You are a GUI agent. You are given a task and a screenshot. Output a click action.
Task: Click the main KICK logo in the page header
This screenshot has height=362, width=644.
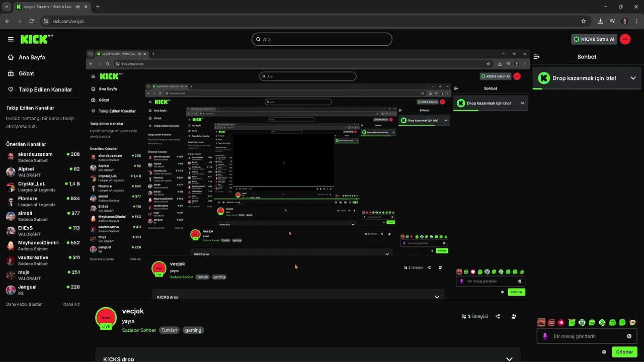tap(36, 39)
